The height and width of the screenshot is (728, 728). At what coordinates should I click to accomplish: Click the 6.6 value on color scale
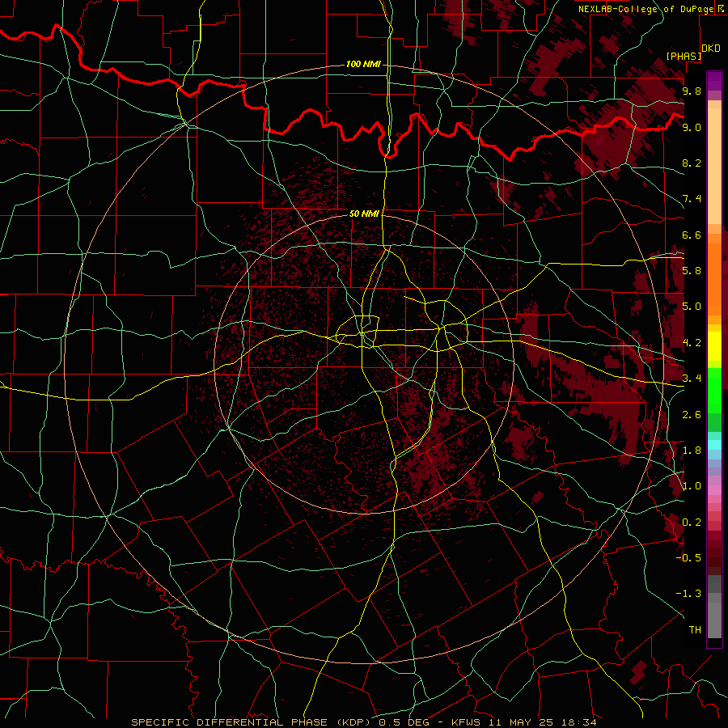coord(692,235)
